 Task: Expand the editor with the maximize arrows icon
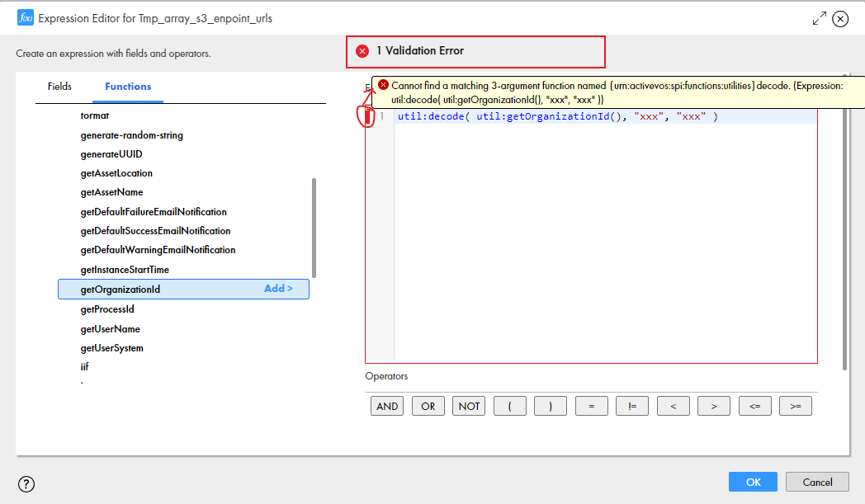820,18
